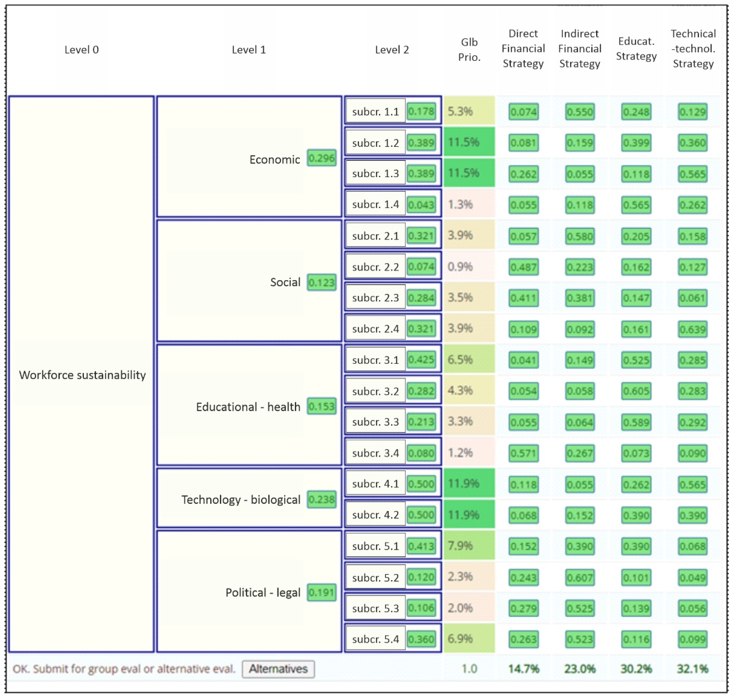Image resolution: width=735 pixels, height=700 pixels.
Task: Click the Glb Prio. column header
Action: coord(469,49)
